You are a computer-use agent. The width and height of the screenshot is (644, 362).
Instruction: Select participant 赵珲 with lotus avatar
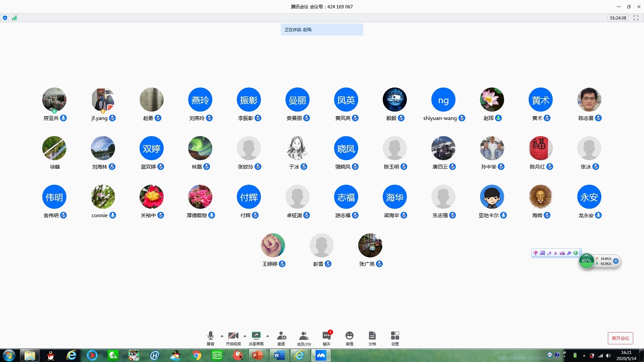click(x=492, y=100)
